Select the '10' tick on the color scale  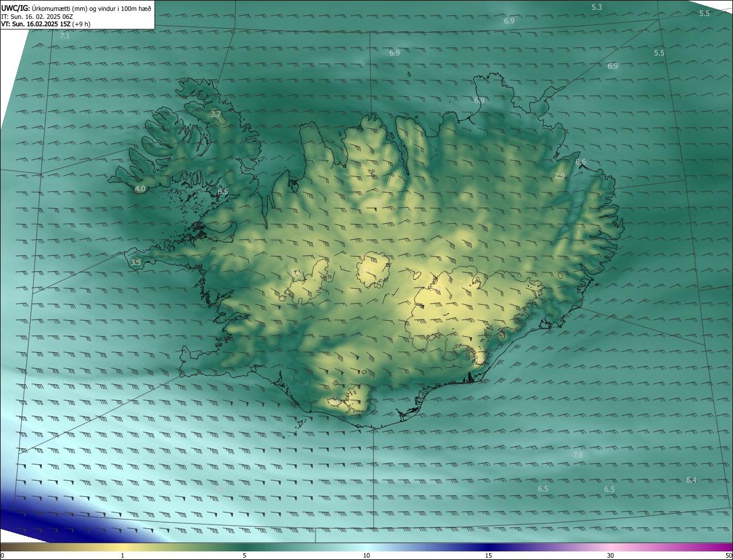[366, 555]
